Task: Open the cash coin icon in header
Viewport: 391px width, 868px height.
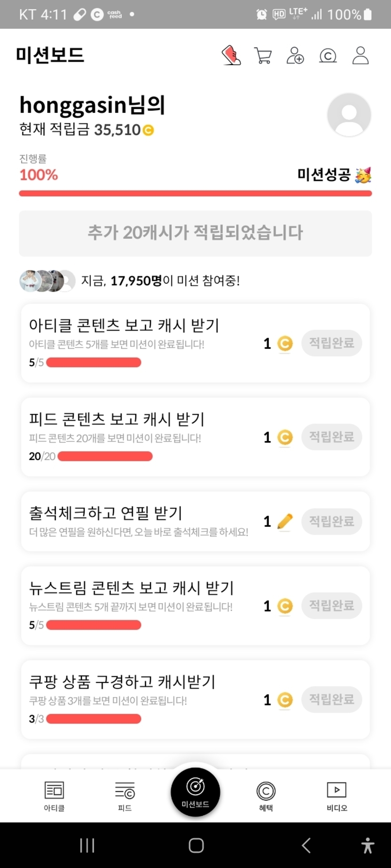Action: 328,56
